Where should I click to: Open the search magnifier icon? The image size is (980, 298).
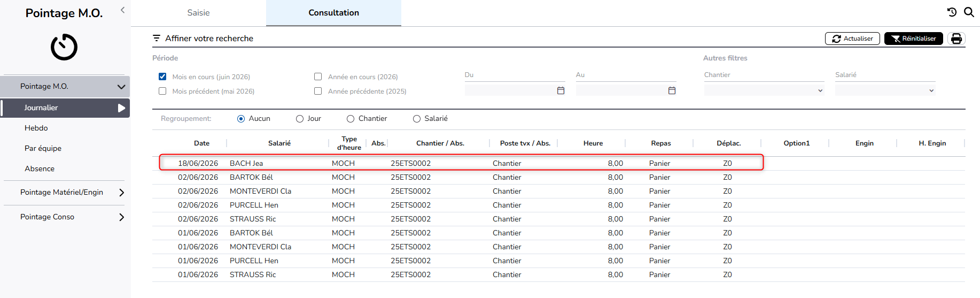[x=969, y=12]
